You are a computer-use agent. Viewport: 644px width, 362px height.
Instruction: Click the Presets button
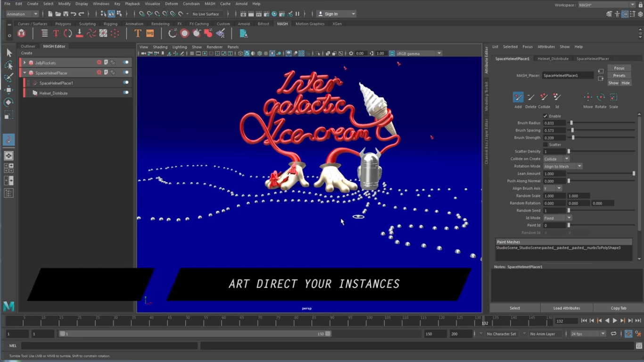pyautogui.click(x=619, y=76)
